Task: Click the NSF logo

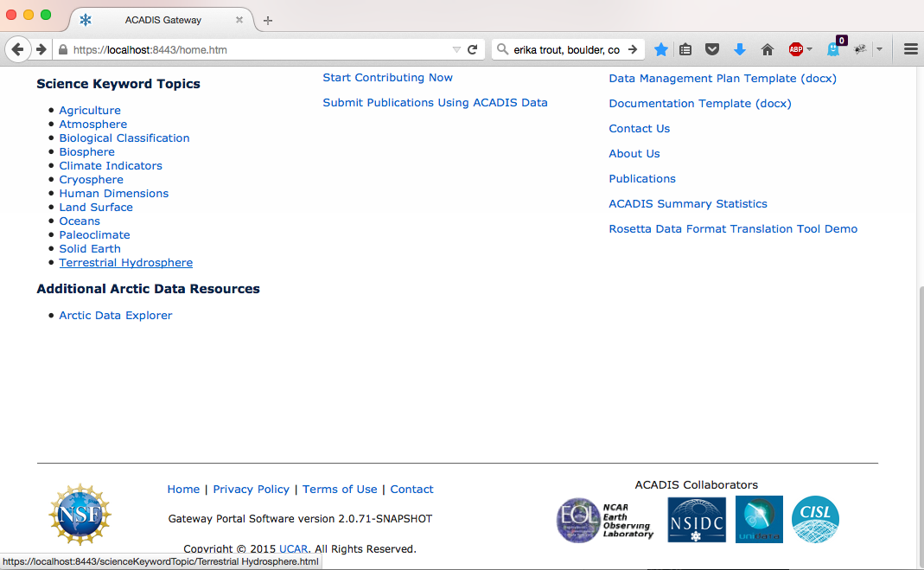Action: tap(80, 515)
